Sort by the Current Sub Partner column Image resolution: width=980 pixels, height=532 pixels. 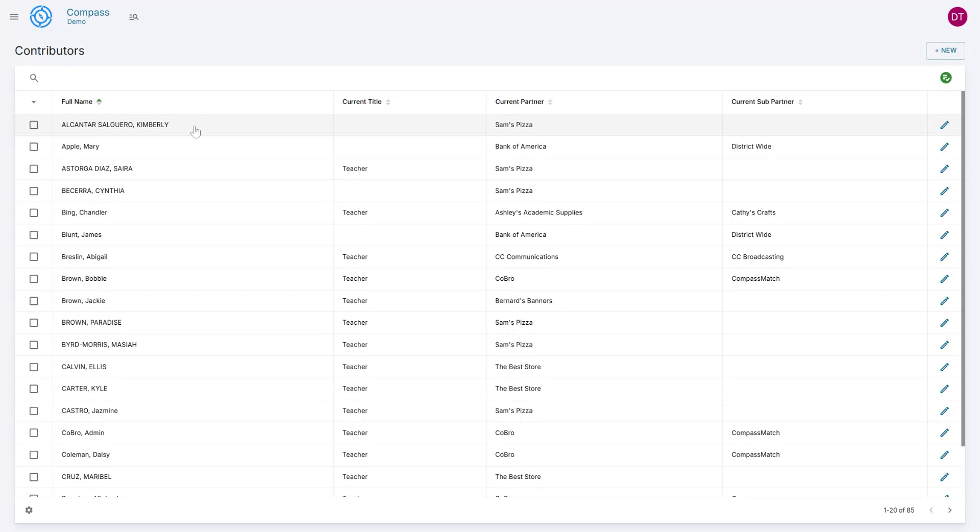[x=800, y=102]
